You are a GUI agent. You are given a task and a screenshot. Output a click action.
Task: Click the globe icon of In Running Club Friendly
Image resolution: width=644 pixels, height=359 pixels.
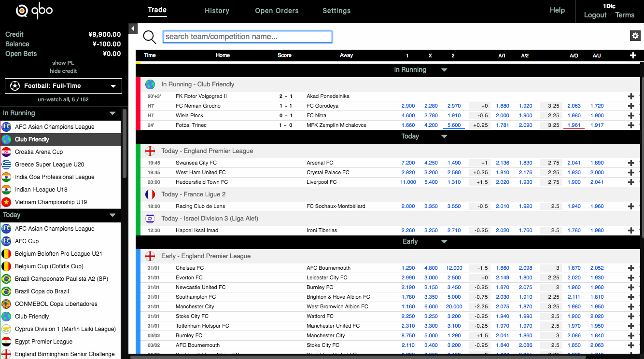[150, 84]
